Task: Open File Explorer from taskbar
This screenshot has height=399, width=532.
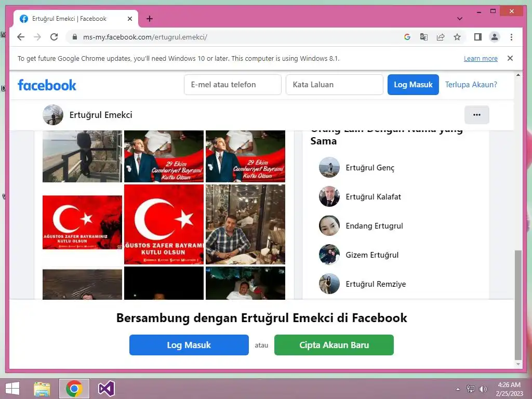Action: pyautogui.click(x=42, y=389)
